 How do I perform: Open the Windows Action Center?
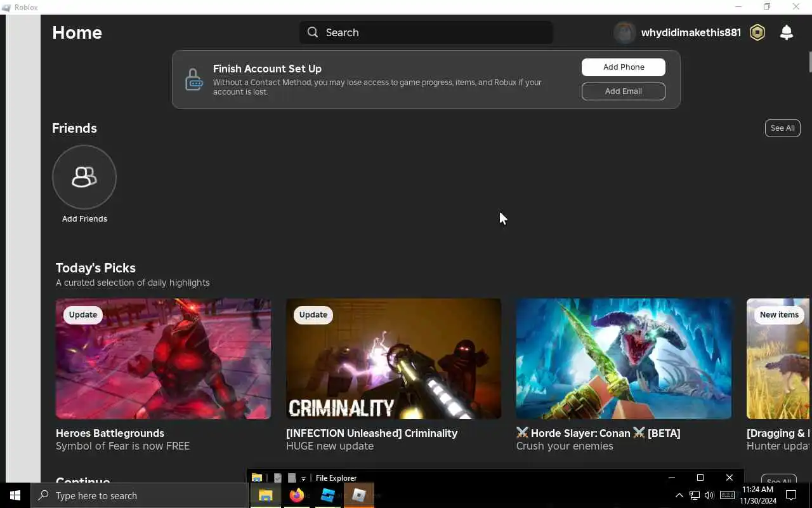coord(792,495)
